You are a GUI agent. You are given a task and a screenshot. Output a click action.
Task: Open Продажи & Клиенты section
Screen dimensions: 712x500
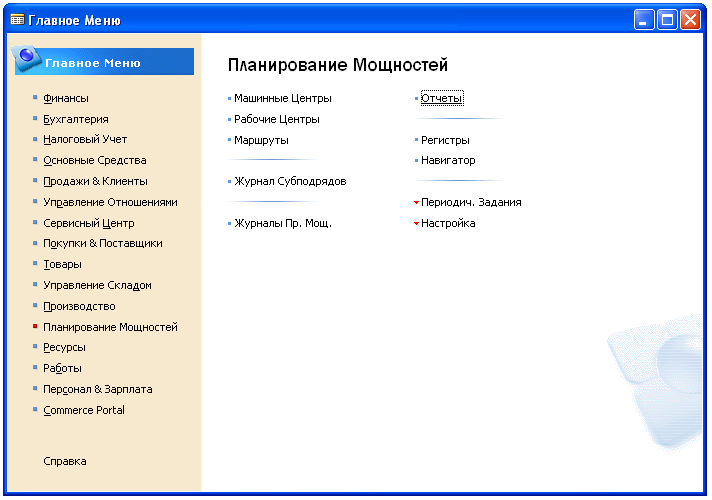click(95, 181)
